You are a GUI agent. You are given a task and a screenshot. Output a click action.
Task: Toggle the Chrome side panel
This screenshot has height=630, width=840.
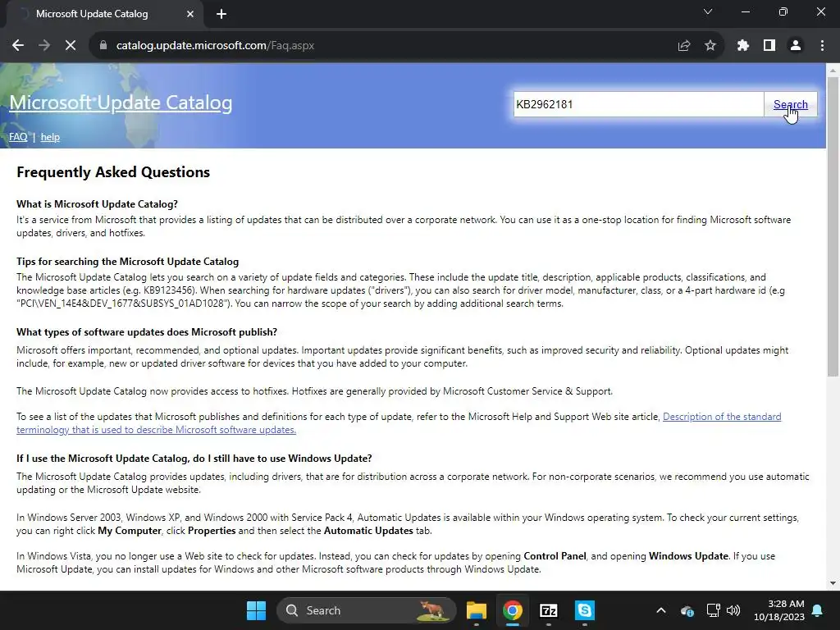click(x=769, y=46)
